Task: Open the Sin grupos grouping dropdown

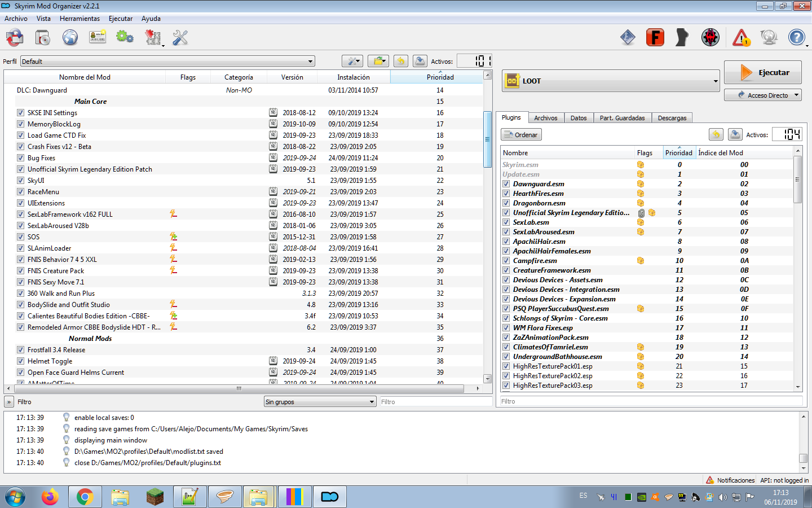Action: point(320,401)
